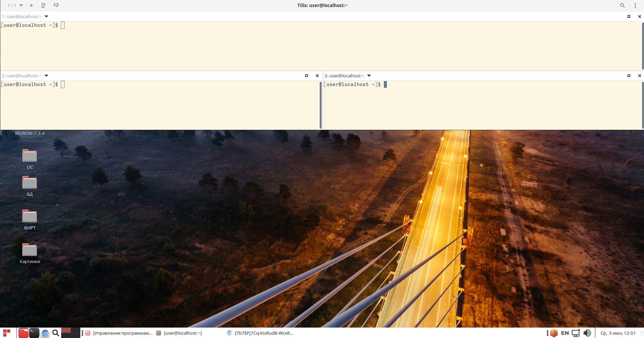
Task: Open network connection tray icon
Action: (x=576, y=333)
